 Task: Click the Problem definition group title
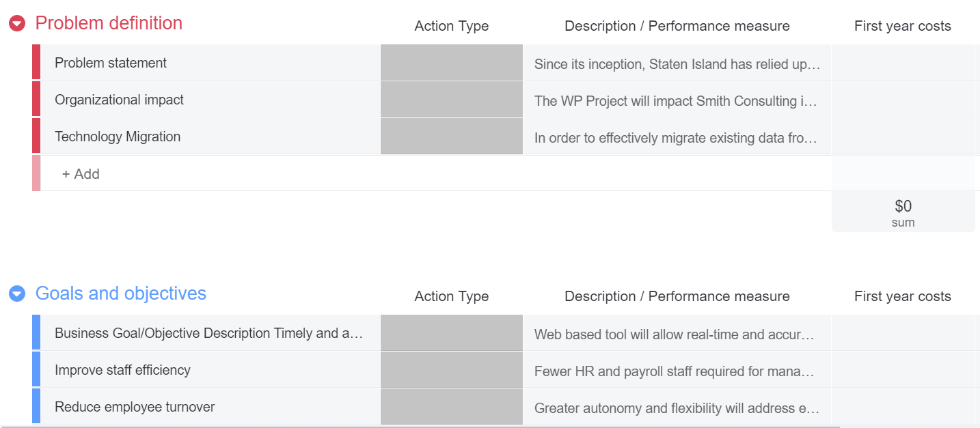pyautogui.click(x=109, y=23)
